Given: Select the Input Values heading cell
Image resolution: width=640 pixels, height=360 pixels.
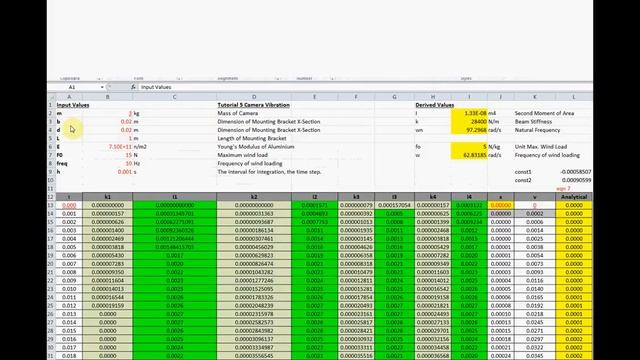Looking at the screenshot, I should pyautogui.click(x=73, y=105).
